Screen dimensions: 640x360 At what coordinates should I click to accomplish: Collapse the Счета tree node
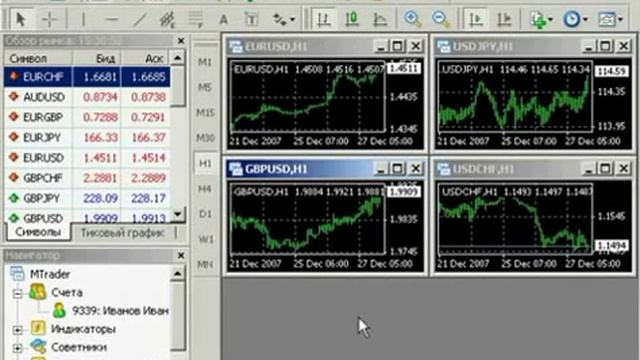(17, 293)
